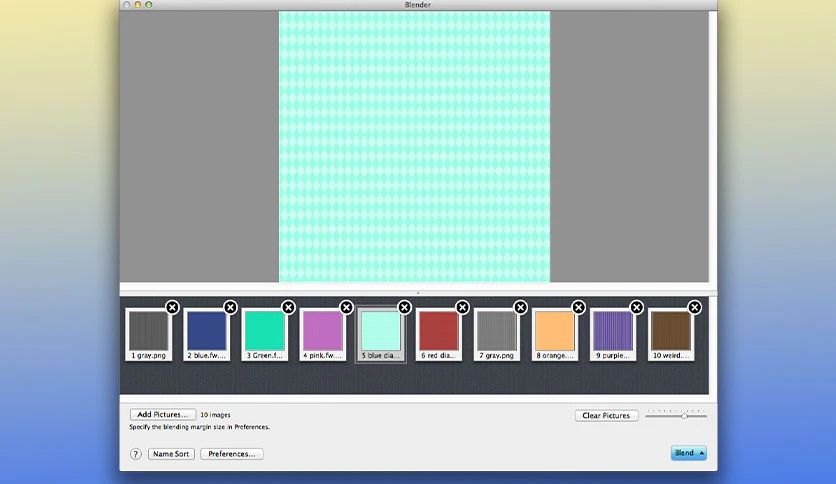The image size is (836, 484).
Task: Select the 2 blue.fw thumbnail
Action: click(x=207, y=334)
